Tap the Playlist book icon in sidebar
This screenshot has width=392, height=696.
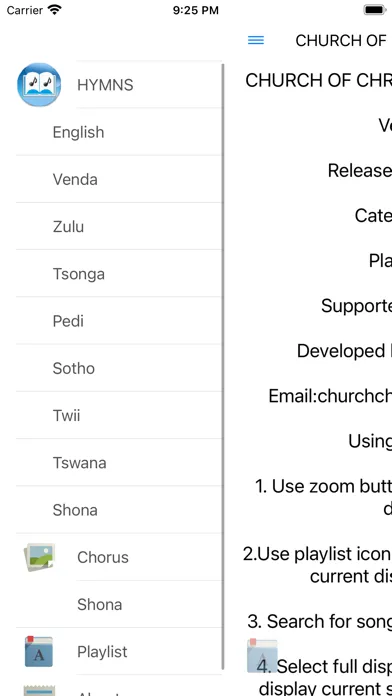pos(39,651)
